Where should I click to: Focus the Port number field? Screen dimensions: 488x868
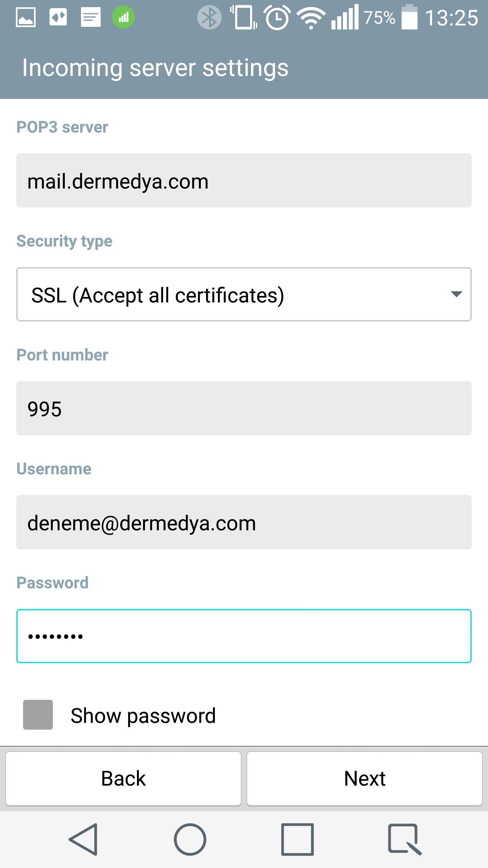[x=244, y=408]
